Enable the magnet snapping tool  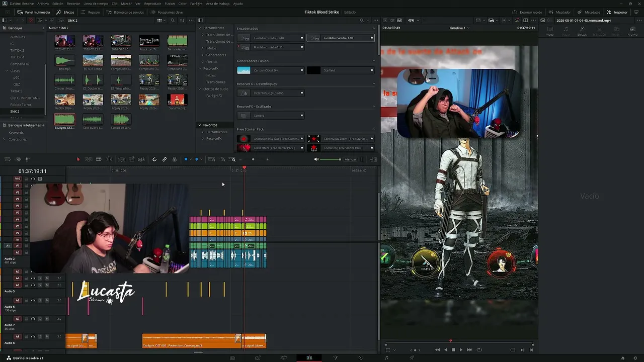pyautogui.click(x=154, y=159)
